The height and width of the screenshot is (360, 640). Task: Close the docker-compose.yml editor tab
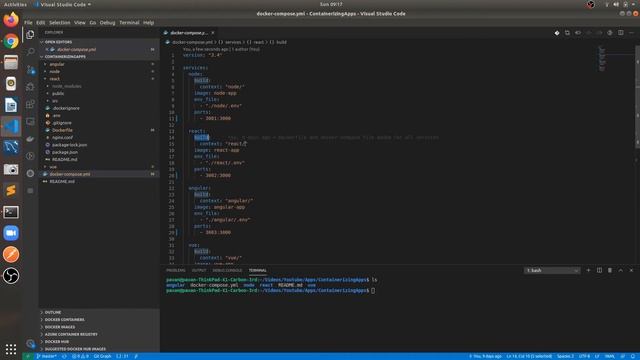tap(213, 33)
